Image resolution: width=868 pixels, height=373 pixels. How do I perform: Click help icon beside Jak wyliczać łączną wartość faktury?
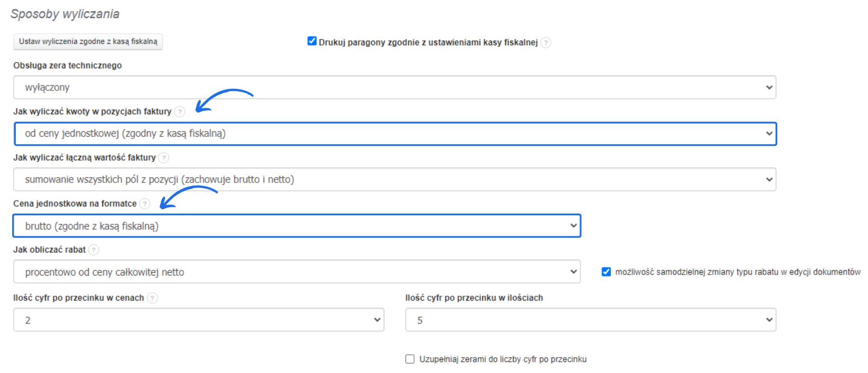[164, 158]
